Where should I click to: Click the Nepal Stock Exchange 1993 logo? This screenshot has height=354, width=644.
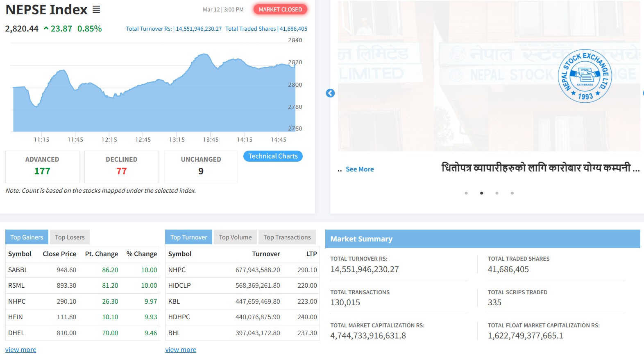[x=585, y=76]
